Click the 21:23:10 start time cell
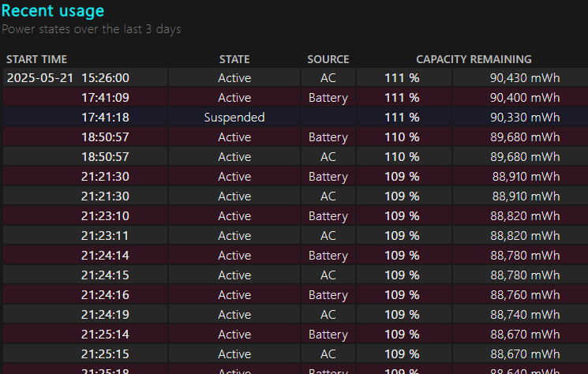The width and height of the screenshot is (588, 374). coord(105,216)
